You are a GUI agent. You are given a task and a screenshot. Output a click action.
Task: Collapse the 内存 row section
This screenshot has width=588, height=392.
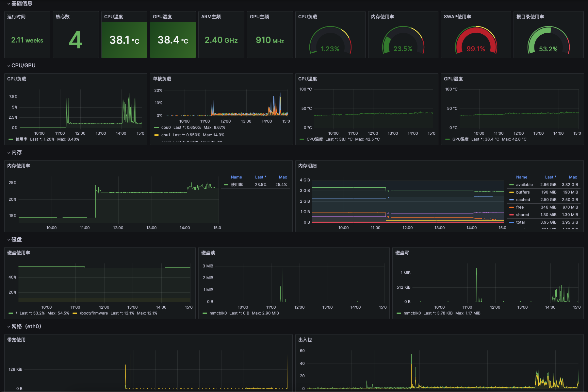tap(15, 152)
